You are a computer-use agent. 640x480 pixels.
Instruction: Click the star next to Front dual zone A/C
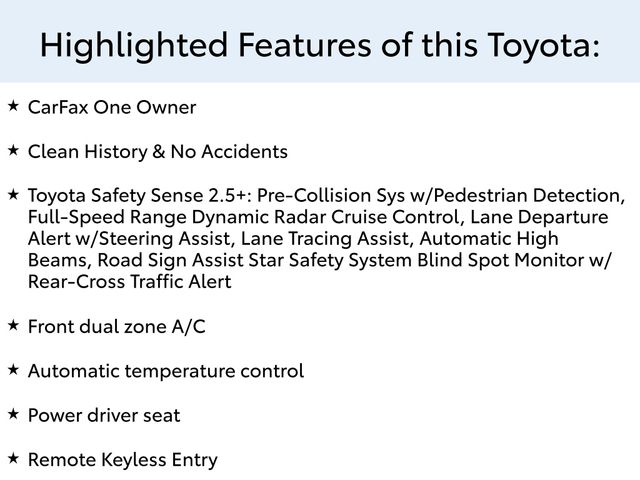(x=13, y=325)
